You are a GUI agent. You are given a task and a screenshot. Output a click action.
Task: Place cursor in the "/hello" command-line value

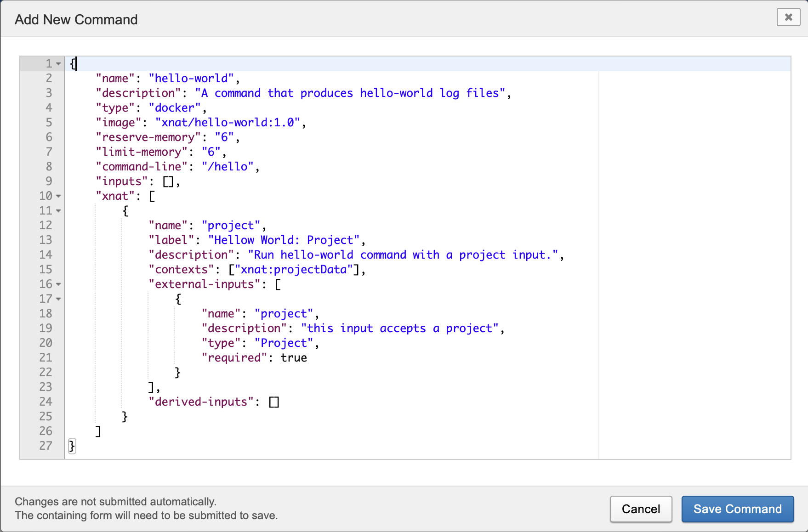(228, 167)
